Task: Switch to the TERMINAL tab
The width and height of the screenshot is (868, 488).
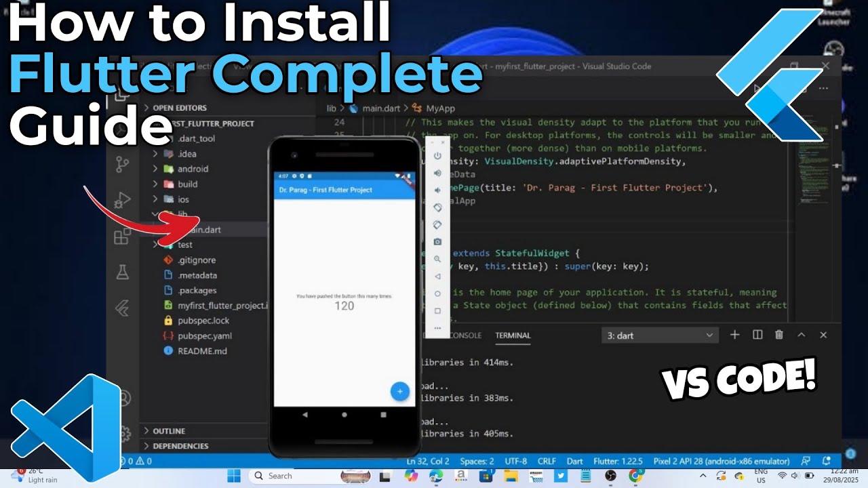Action: [513, 335]
